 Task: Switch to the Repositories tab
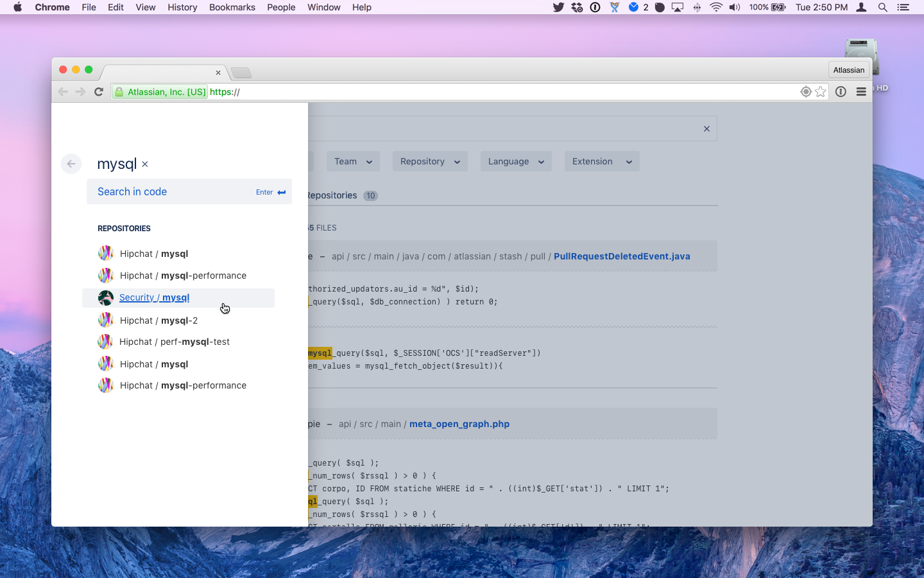pos(341,195)
